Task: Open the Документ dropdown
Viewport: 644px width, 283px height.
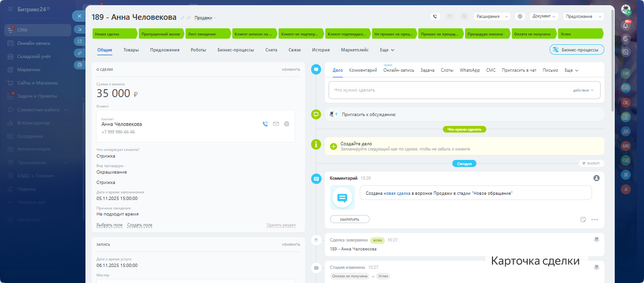Action: click(544, 17)
